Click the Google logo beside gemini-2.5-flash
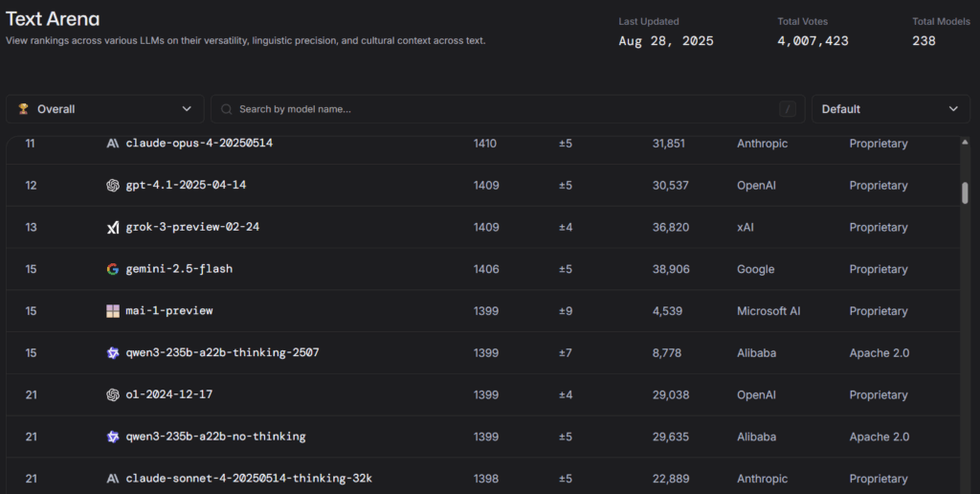 [113, 269]
